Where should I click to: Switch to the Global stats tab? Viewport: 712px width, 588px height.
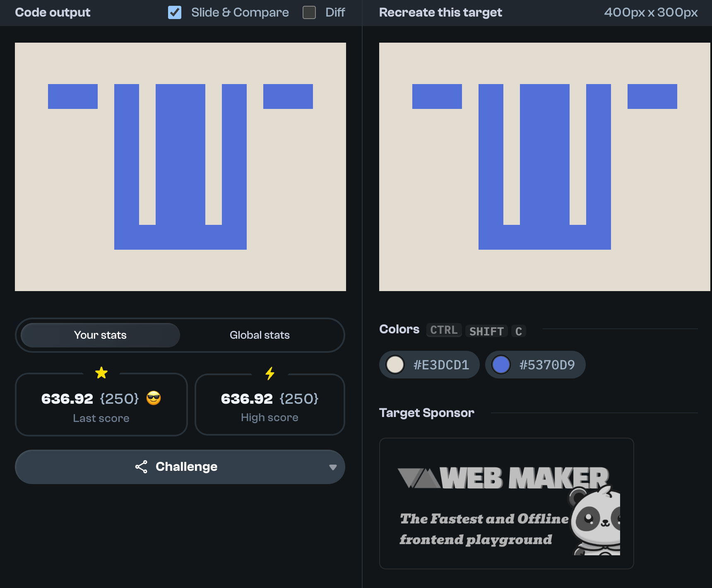tap(260, 335)
